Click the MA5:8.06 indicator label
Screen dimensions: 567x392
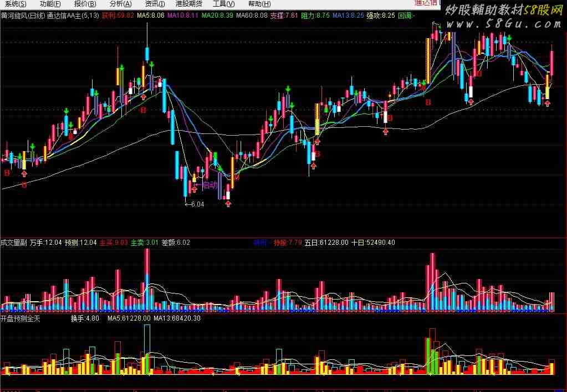click(x=150, y=16)
